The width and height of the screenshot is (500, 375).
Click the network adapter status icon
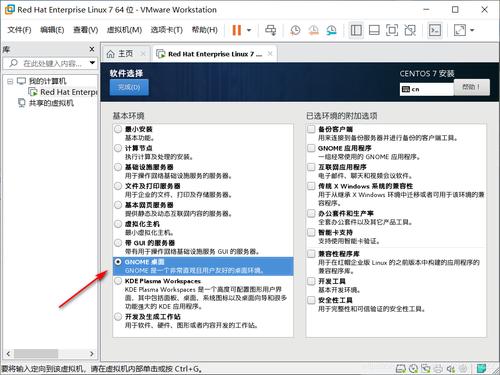tap(426, 369)
